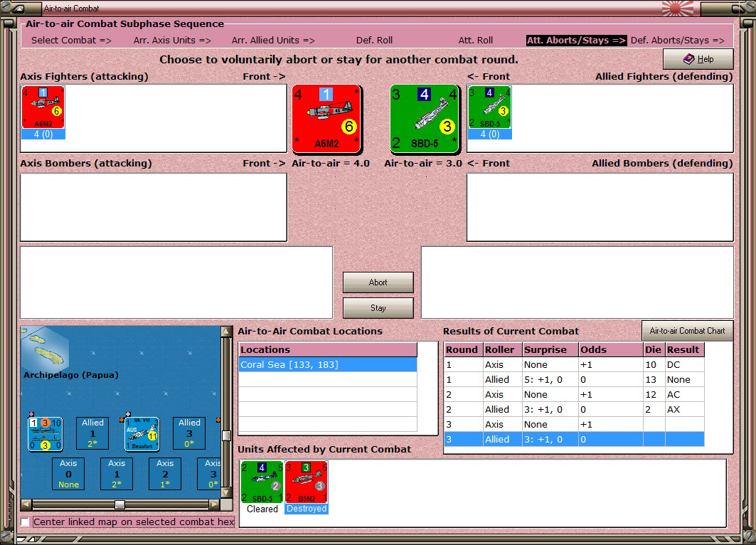Click the map horizontal scrollbar right arrow
756x545 pixels.
click(215, 504)
